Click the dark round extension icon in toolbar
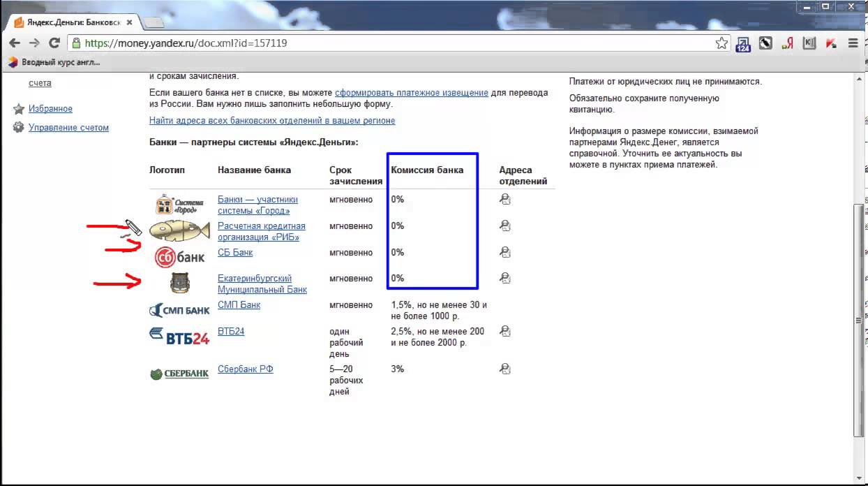The image size is (868, 486). 765,43
